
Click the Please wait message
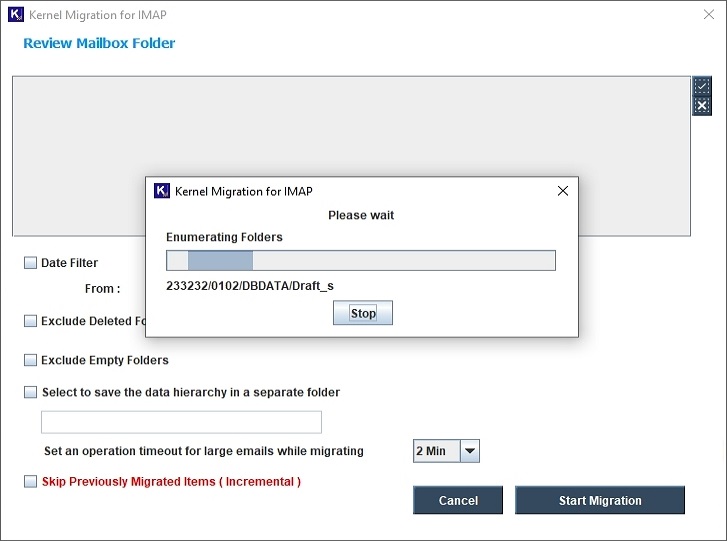point(361,215)
